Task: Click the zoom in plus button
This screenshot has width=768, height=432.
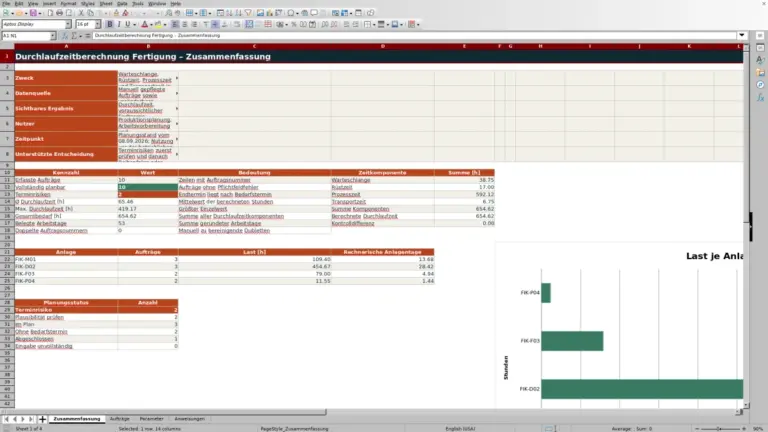Action: [x=744, y=429]
